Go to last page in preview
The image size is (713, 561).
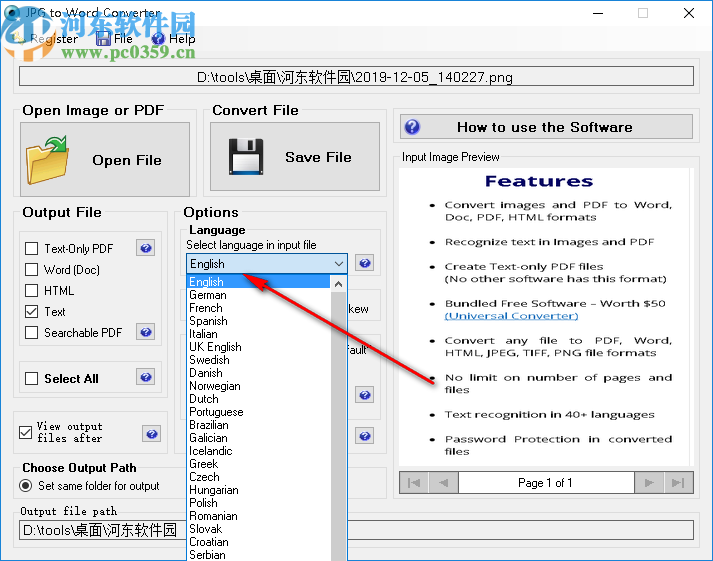coord(678,483)
